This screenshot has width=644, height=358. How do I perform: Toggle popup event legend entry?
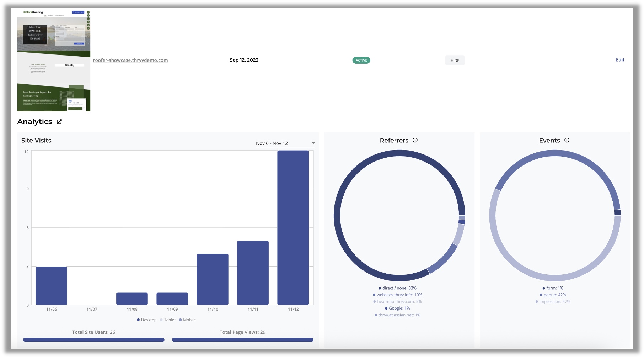553,295
